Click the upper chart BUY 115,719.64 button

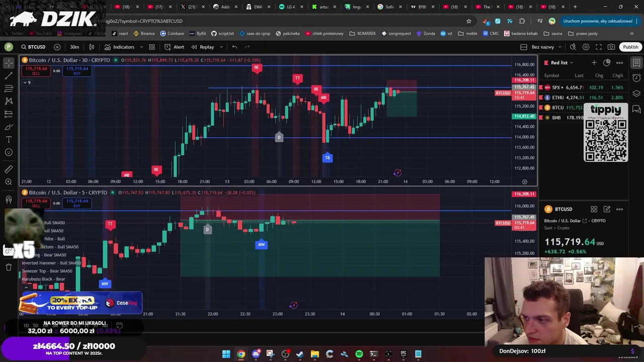point(77,71)
